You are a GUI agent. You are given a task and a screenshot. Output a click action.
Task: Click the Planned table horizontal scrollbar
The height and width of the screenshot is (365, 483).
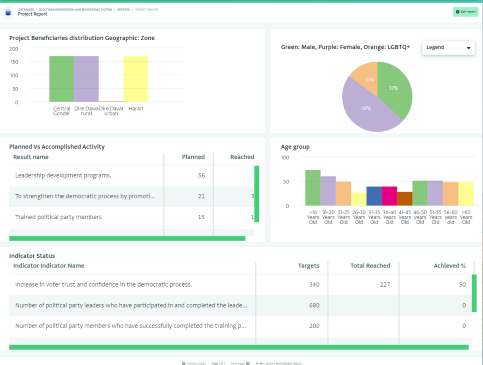click(x=127, y=238)
